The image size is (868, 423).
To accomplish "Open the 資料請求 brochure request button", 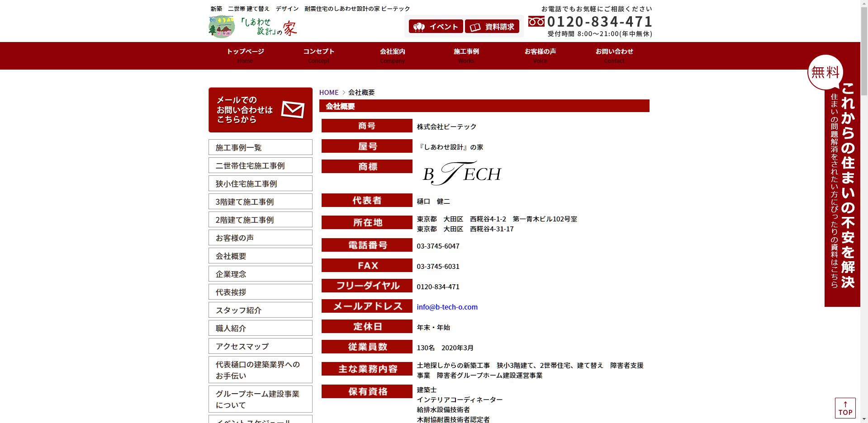I will point(492,26).
